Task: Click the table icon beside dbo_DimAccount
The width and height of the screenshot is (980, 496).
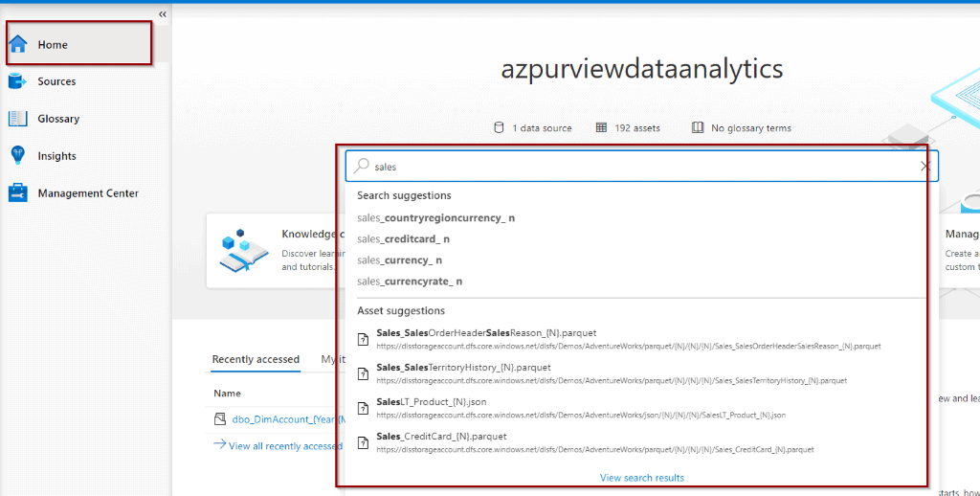Action: click(219, 419)
